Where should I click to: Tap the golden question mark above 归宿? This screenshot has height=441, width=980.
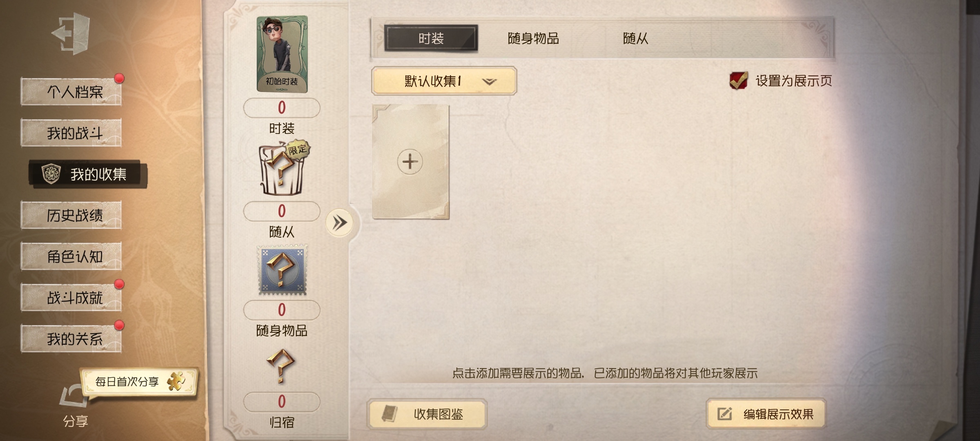[281, 366]
